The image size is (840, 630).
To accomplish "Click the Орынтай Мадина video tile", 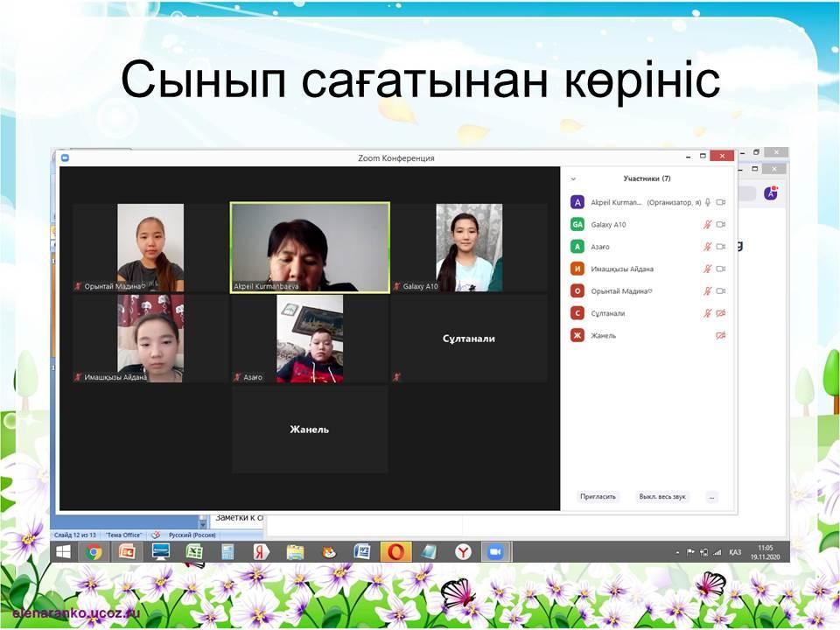I will coord(150,247).
